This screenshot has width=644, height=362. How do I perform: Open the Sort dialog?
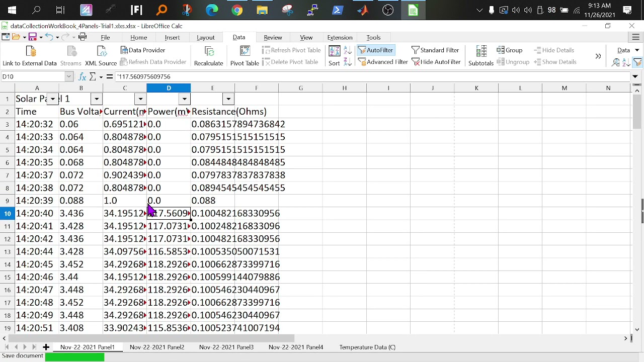pos(334,56)
